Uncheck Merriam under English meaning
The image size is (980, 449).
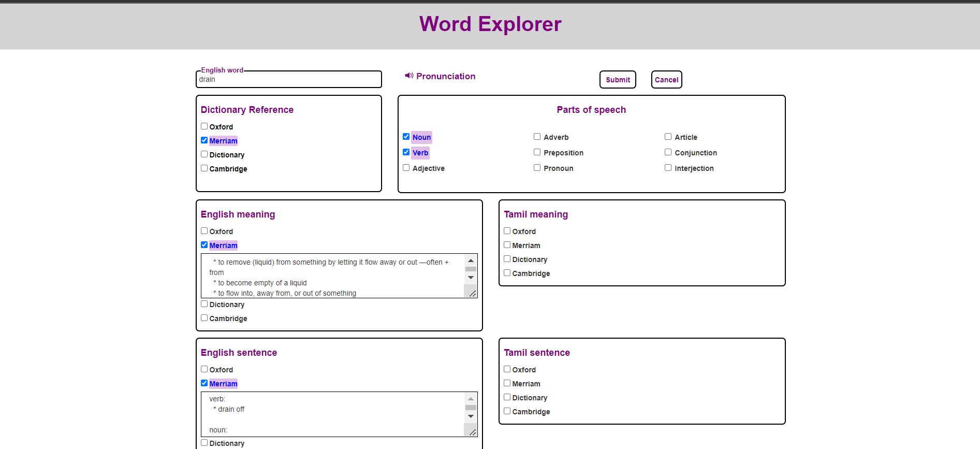(x=204, y=245)
